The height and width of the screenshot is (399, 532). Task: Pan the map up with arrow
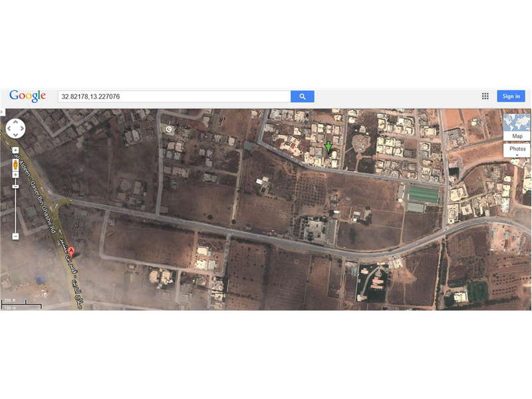pyautogui.click(x=15, y=122)
